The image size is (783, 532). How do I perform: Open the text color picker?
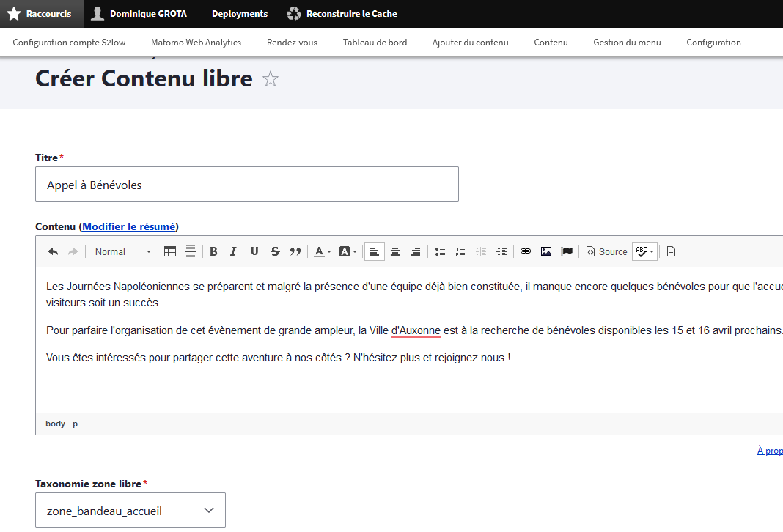click(323, 251)
